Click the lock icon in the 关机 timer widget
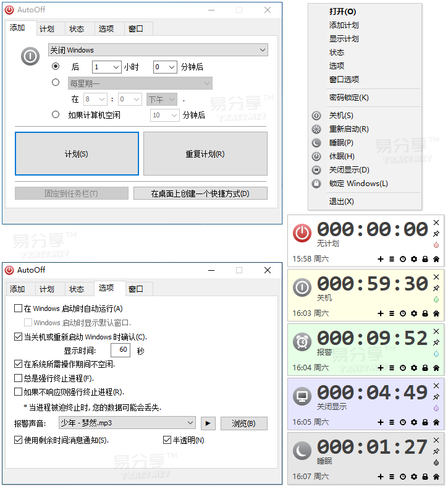448x489 pixels. point(425,313)
